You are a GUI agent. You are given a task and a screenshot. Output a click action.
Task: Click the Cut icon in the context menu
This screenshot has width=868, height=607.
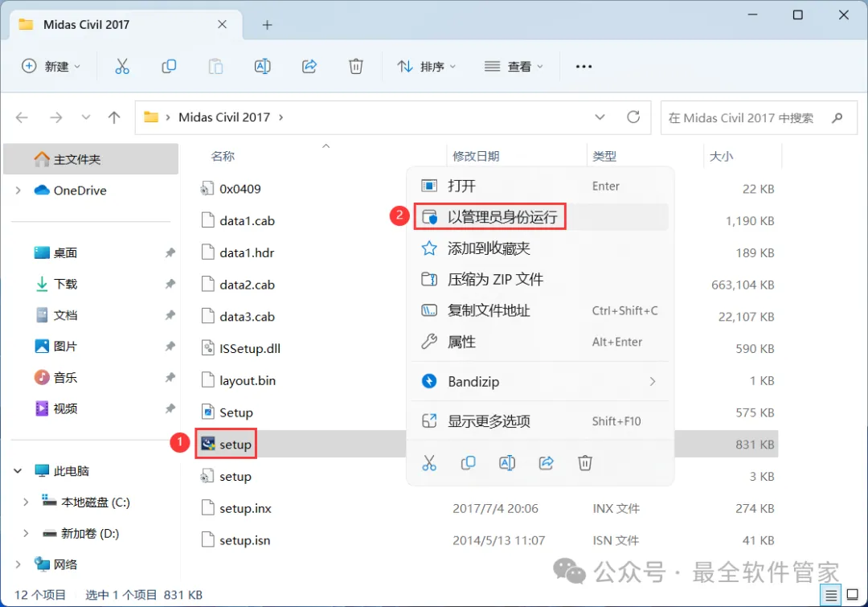pos(429,463)
